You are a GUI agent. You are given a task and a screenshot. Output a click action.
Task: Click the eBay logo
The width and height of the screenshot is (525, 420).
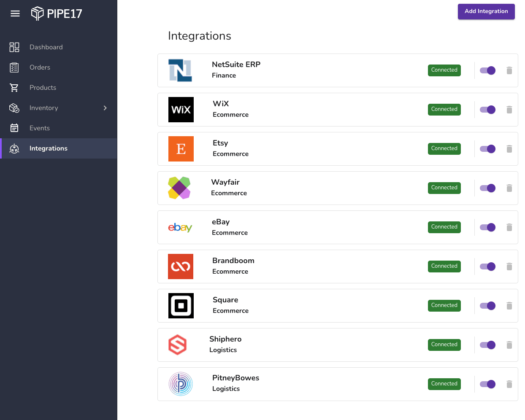coord(180,227)
